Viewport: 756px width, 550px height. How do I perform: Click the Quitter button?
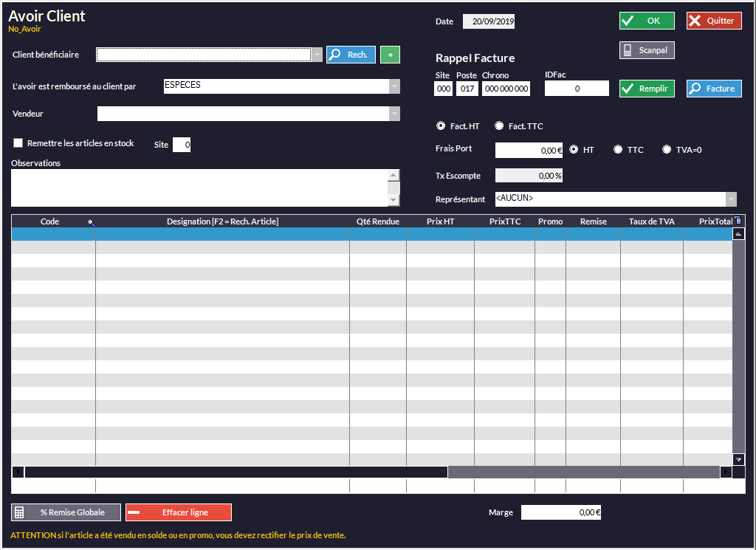pyautogui.click(x=714, y=21)
